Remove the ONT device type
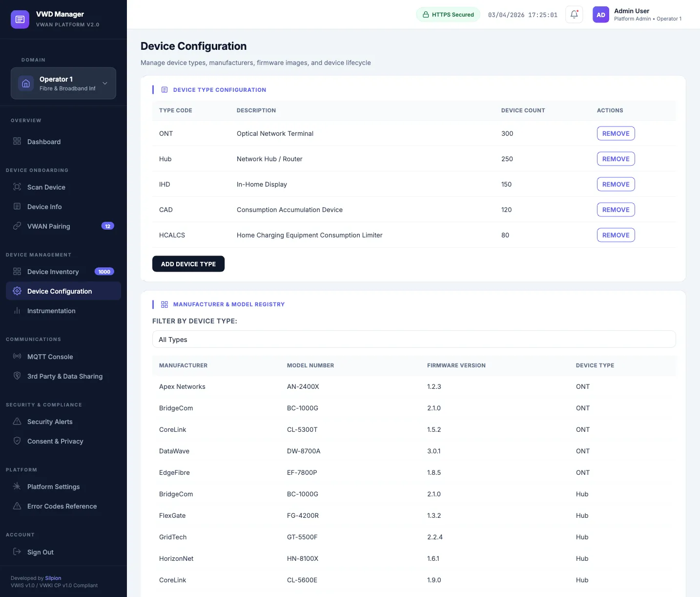Image resolution: width=700 pixels, height=597 pixels. 616,133
